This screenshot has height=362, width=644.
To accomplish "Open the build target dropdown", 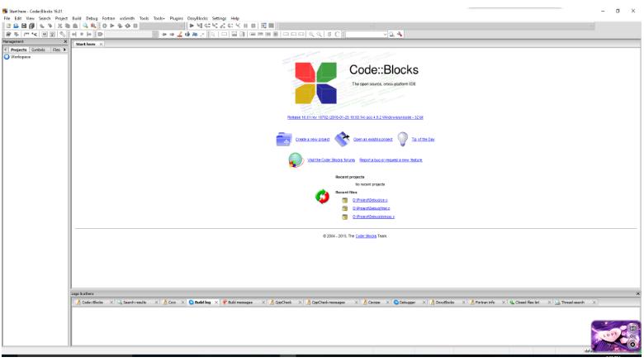I will coord(162,26).
